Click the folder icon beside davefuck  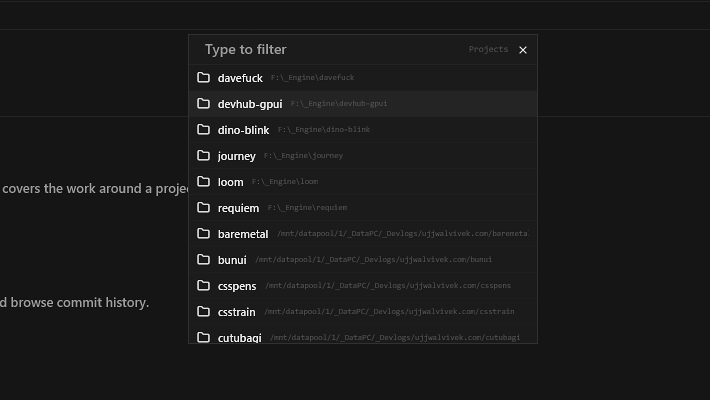tap(203, 77)
